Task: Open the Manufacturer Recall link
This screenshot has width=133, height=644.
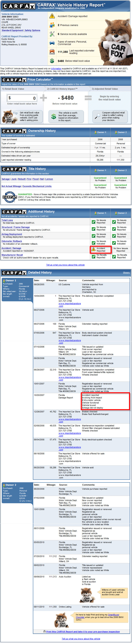Action: [x=12, y=255]
